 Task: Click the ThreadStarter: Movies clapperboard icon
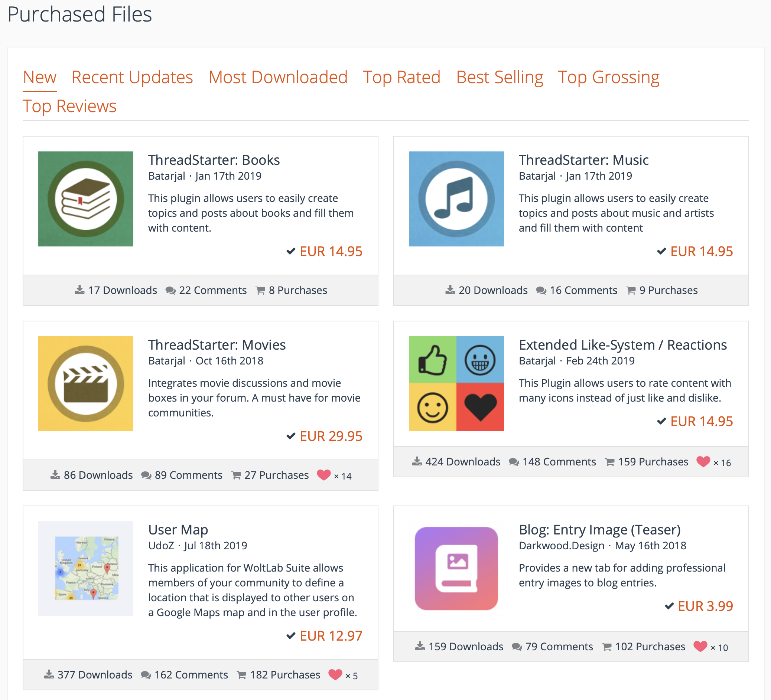pyautogui.click(x=86, y=383)
